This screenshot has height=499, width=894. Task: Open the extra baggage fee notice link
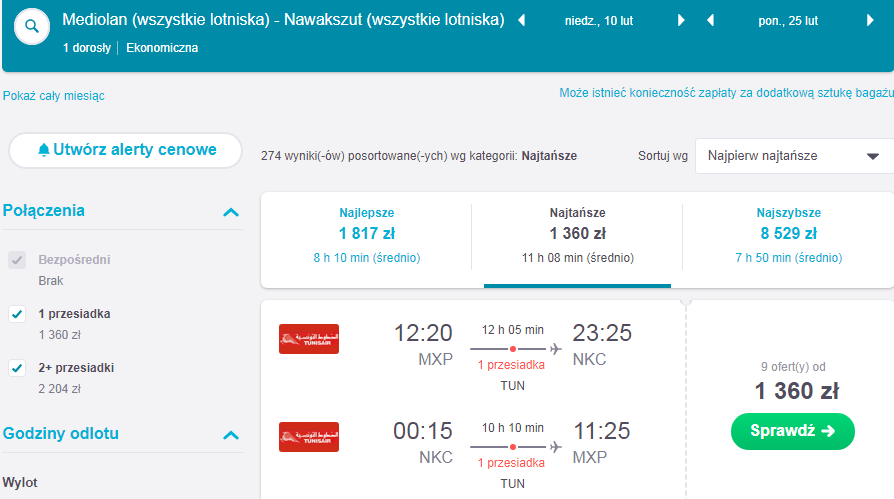pyautogui.click(x=726, y=93)
